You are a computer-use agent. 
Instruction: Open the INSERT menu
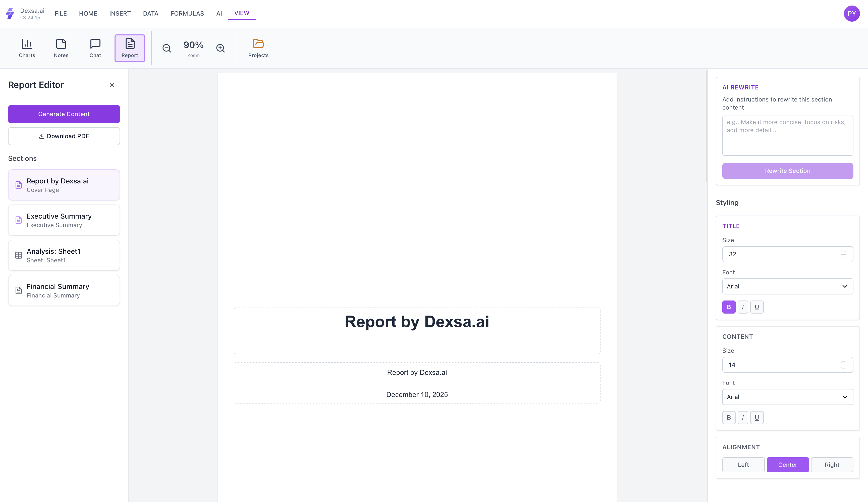[120, 13]
